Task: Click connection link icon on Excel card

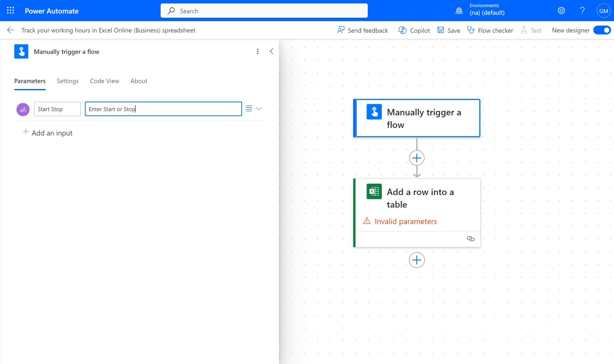Action: point(470,239)
